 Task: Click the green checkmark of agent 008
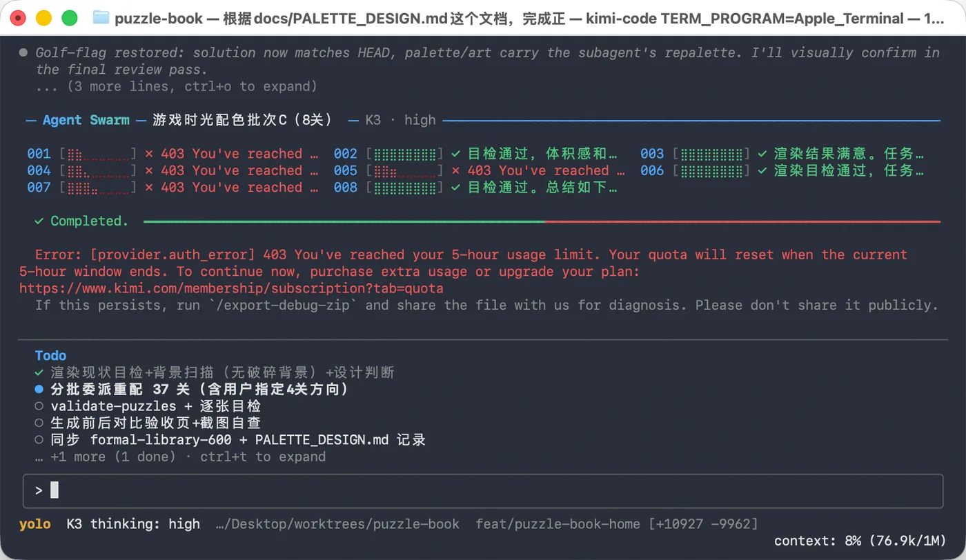point(455,187)
